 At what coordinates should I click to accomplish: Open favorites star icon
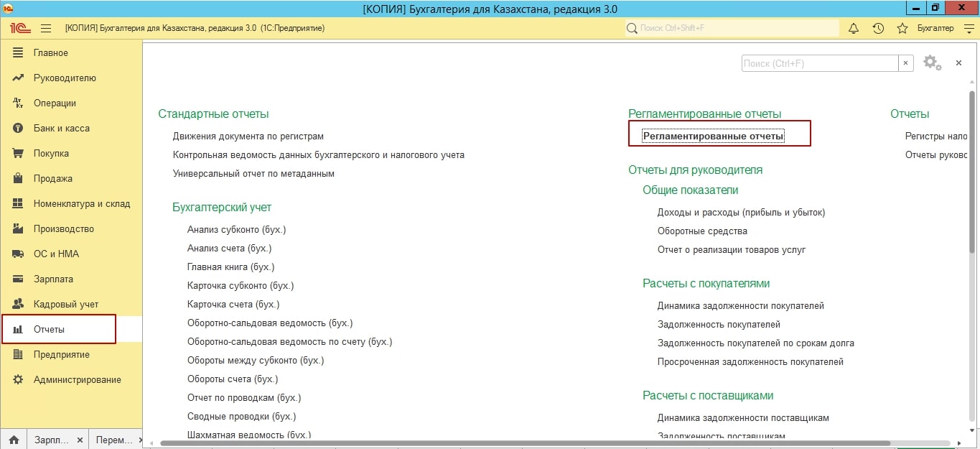[902, 28]
